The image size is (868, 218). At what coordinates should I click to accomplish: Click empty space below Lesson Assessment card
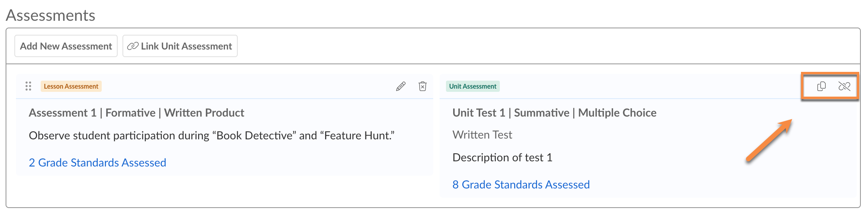(223, 191)
